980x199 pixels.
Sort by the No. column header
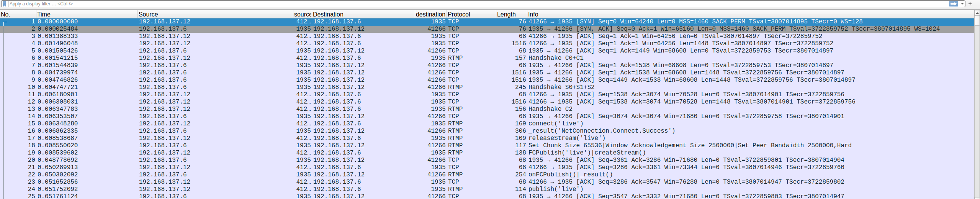point(18,14)
